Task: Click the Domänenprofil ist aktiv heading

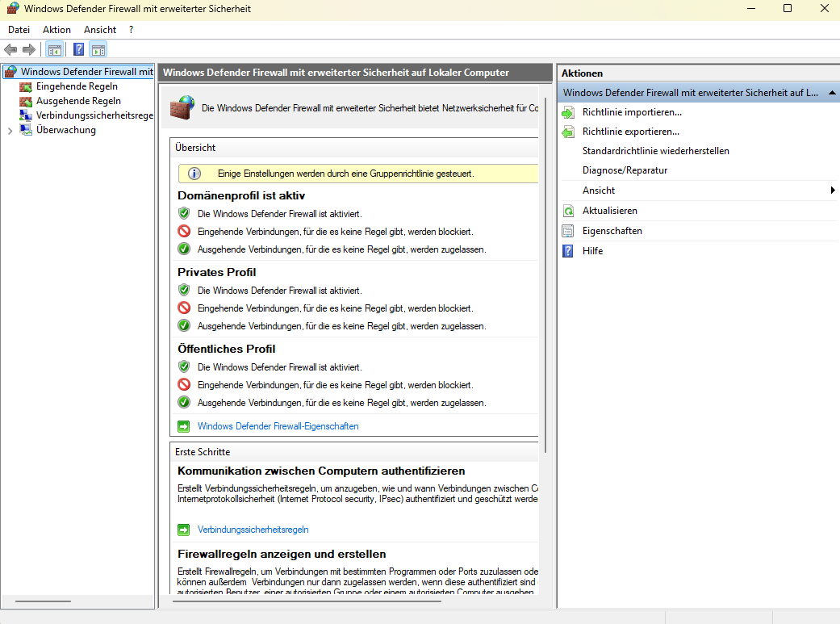Action: [x=241, y=195]
